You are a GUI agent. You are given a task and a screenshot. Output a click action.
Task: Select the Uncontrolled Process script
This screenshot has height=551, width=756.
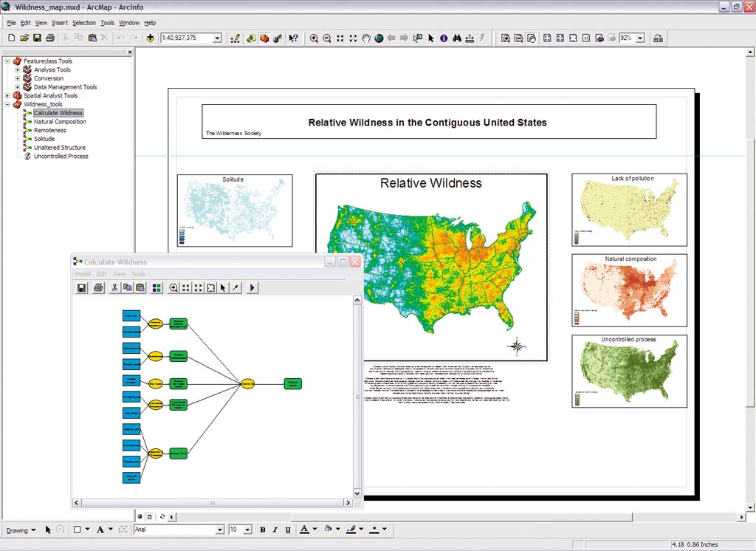click(61, 157)
